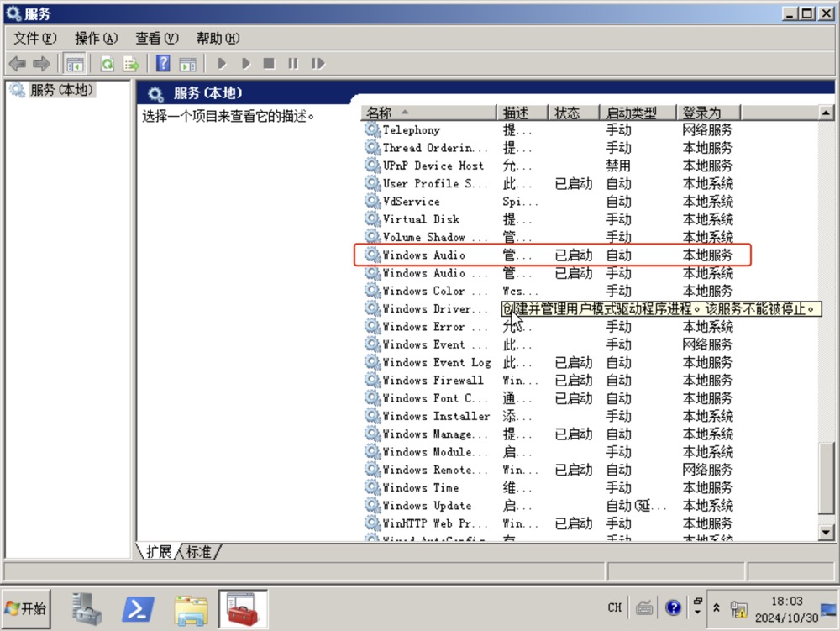The height and width of the screenshot is (631, 840).
Task: Click the vertical scrollbar thumb of the services list
Action: click(x=826, y=478)
